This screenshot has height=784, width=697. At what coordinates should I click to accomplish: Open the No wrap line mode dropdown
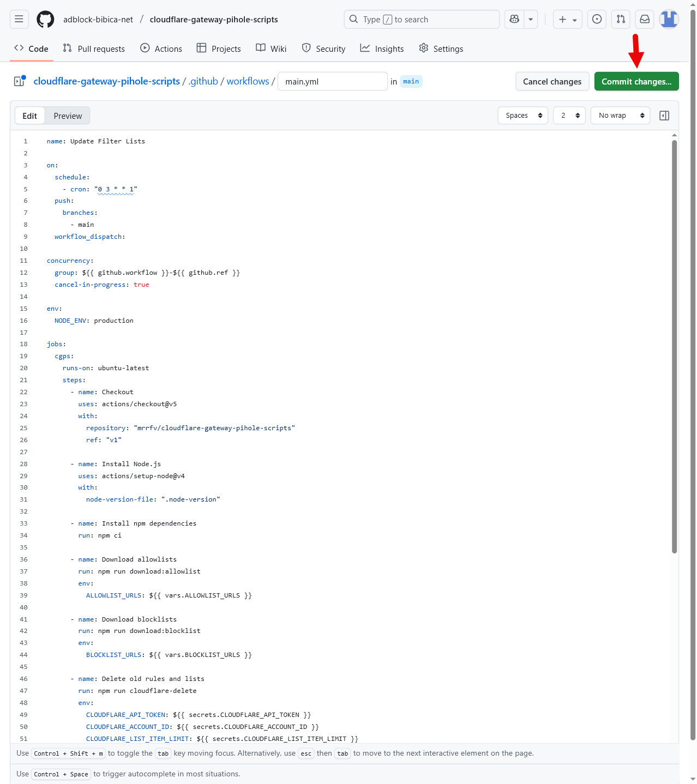pos(620,116)
